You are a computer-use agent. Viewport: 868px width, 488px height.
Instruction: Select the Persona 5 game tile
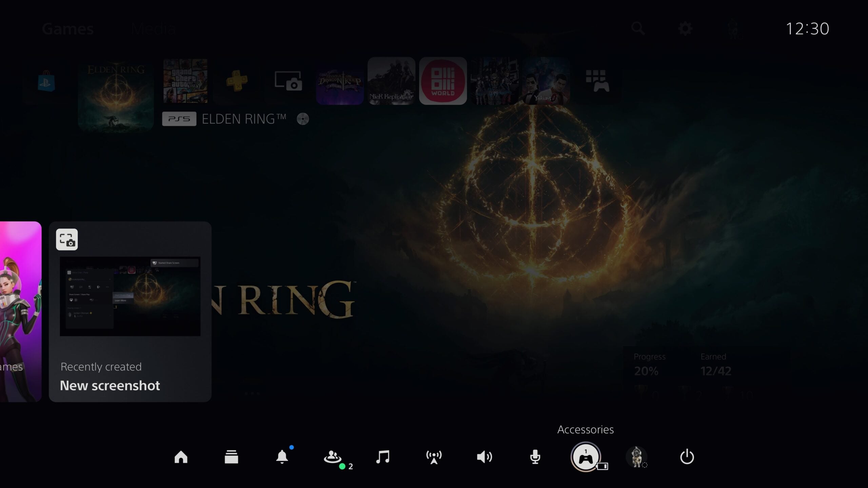click(x=494, y=81)
